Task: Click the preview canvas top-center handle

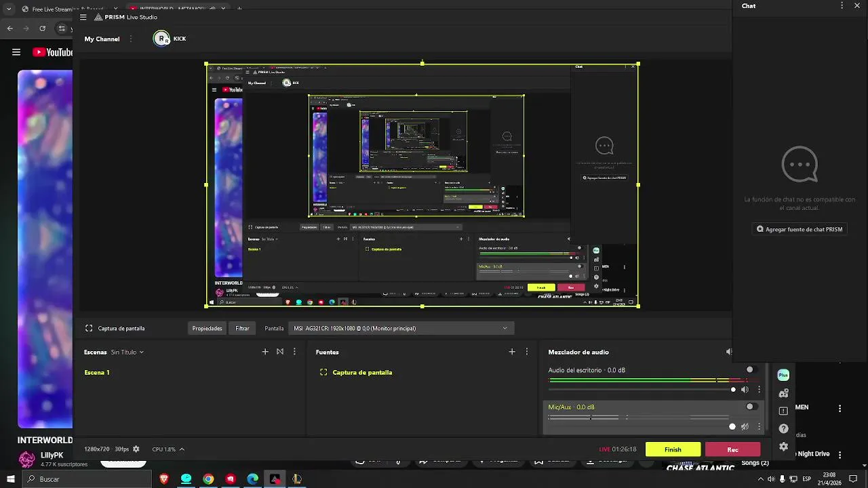Action: 422,63
